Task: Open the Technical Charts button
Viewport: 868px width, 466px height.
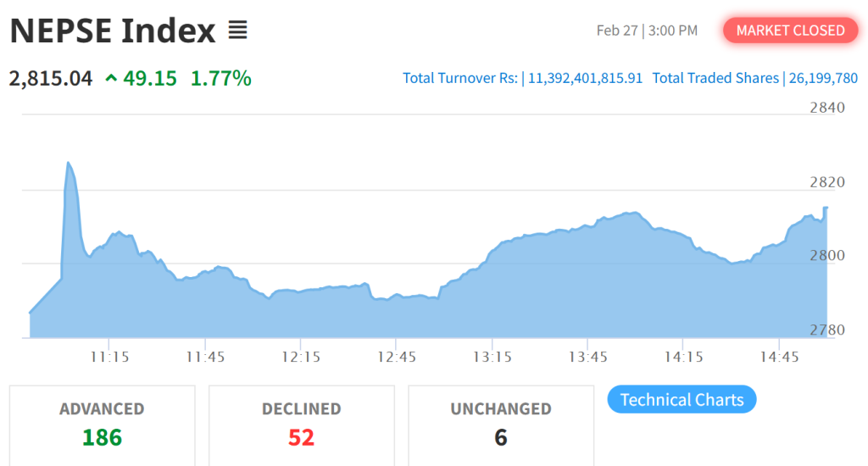Action: (x=682, y=399)
